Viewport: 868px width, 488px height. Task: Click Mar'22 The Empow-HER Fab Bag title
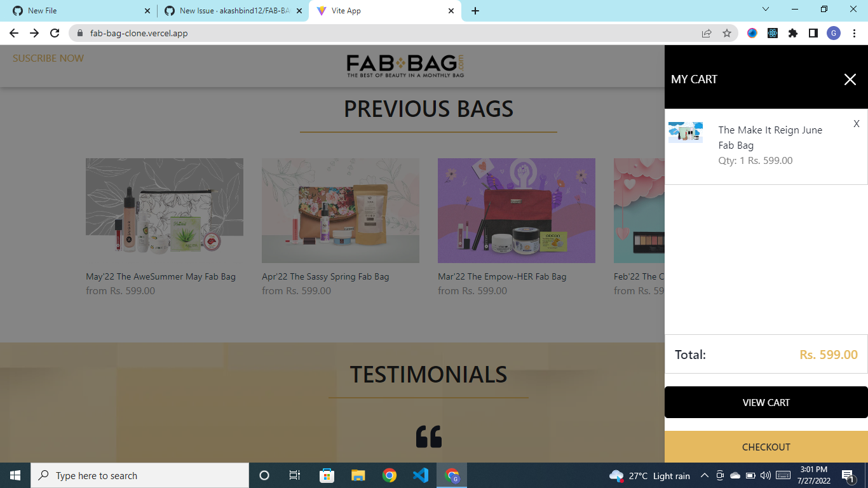[502, 276]
